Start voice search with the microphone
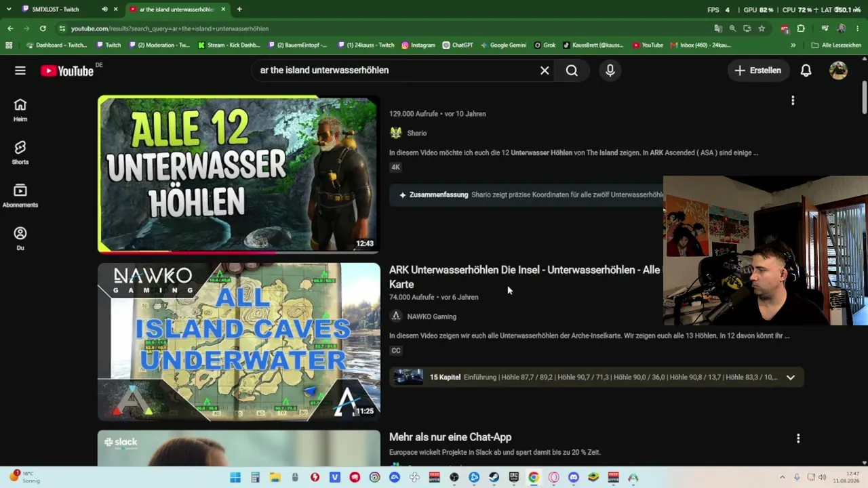Viewport: 868px width, 488px height. click(610, 70)
